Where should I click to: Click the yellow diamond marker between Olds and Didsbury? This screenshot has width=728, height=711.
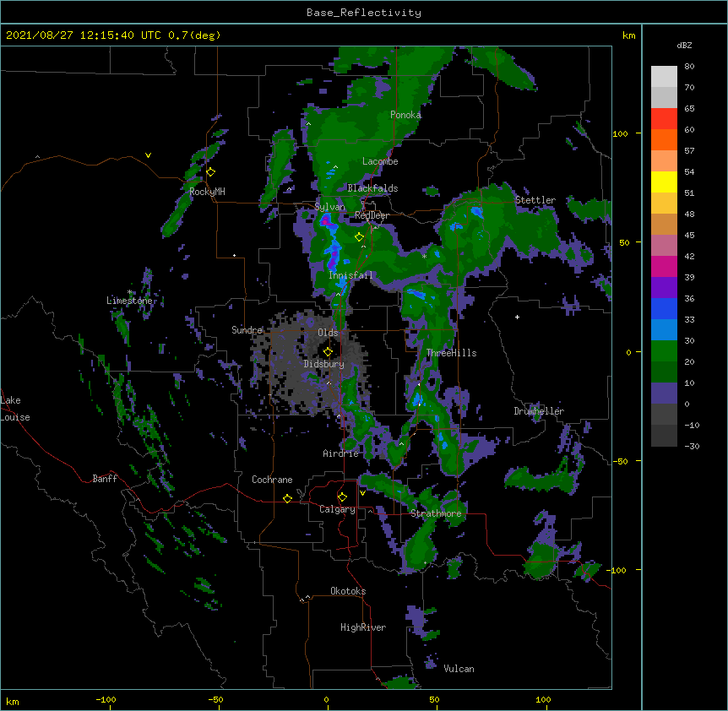(x=328, y=352)
